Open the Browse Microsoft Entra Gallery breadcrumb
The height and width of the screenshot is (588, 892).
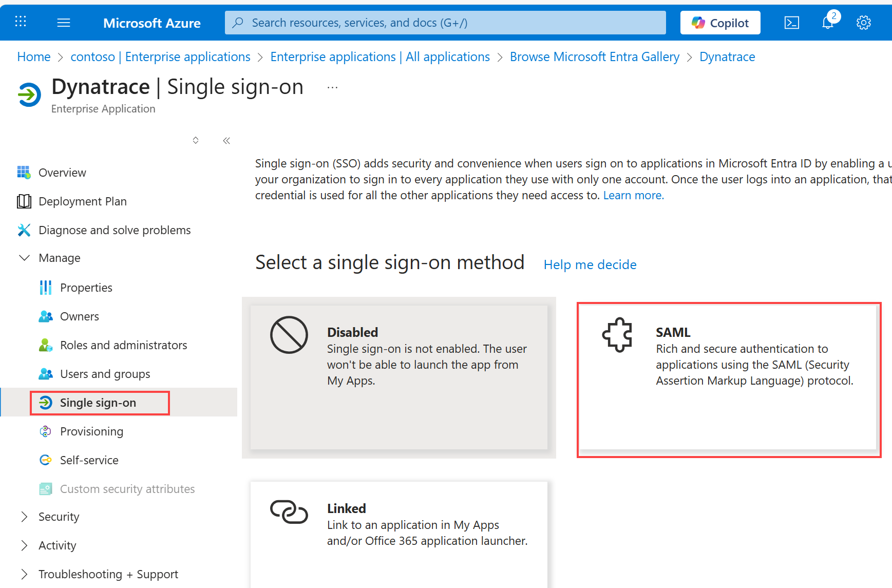[x=595, y=57]
